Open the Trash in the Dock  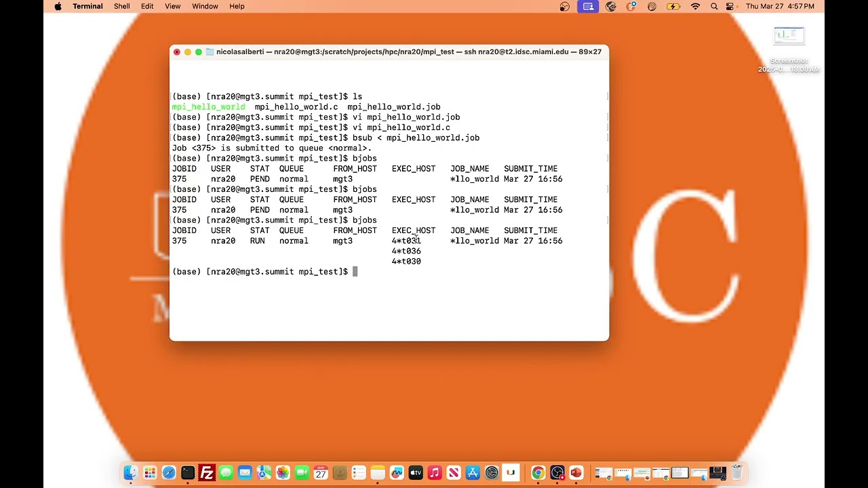coord(737,472)
